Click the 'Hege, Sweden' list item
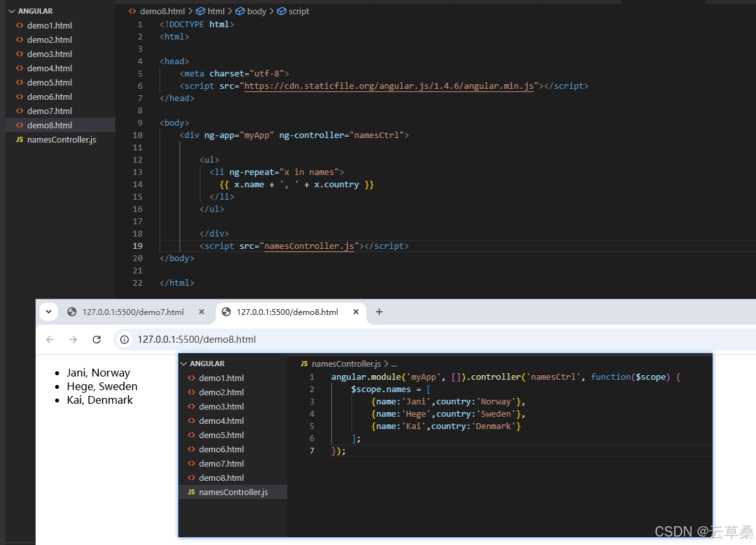Viewport: 756px width, 545px height. [102, 386]
